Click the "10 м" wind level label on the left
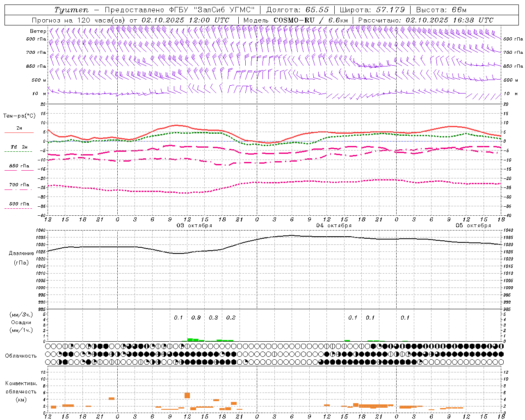Viewport: 525px width, 420px height. click(x=39, y=94)
